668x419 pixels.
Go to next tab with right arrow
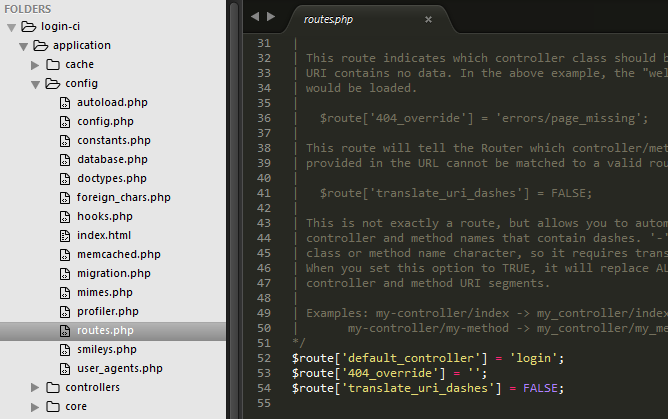pyautogui.click(x=271, y=17)
